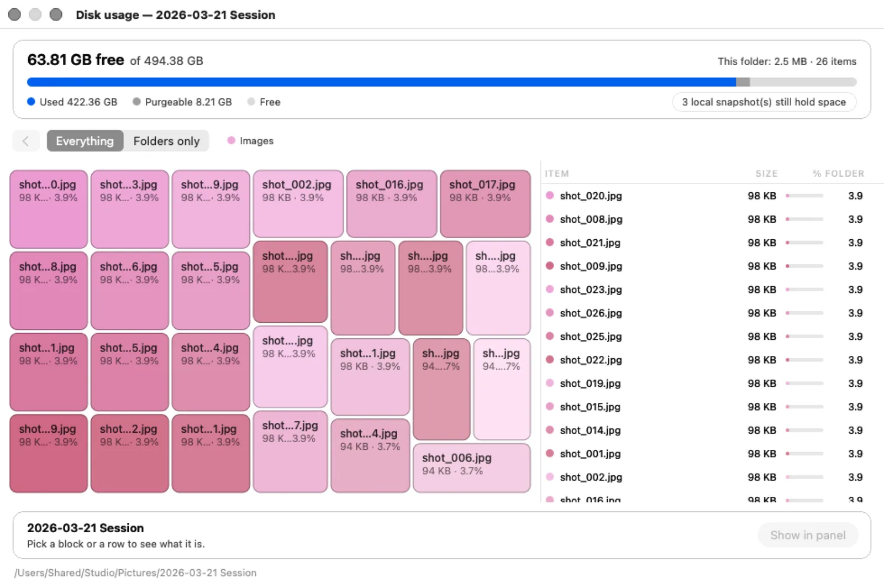Click the blue dot beside Used 422.36 GB

31,102
